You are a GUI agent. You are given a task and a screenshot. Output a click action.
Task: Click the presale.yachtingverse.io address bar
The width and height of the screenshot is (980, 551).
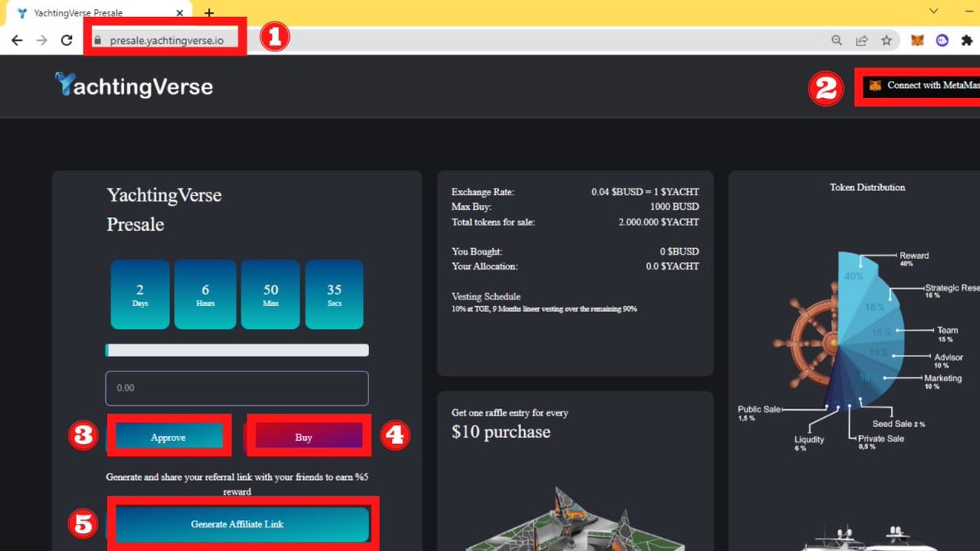167,40
